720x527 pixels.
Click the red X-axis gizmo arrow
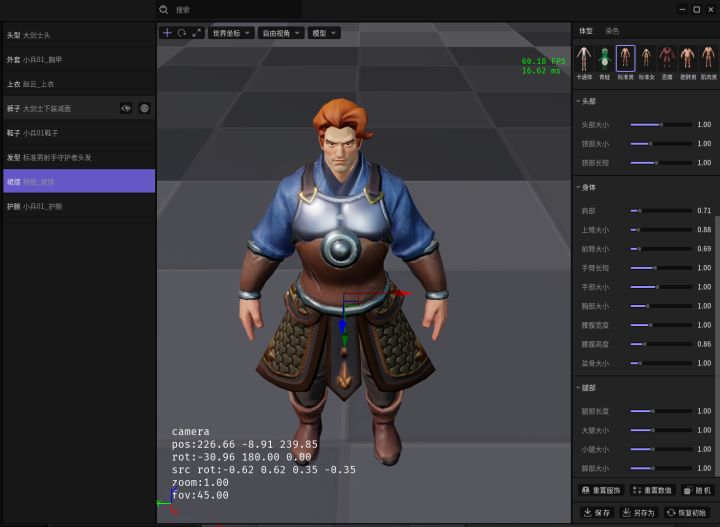pyautogui.click(x=403, y=293)
